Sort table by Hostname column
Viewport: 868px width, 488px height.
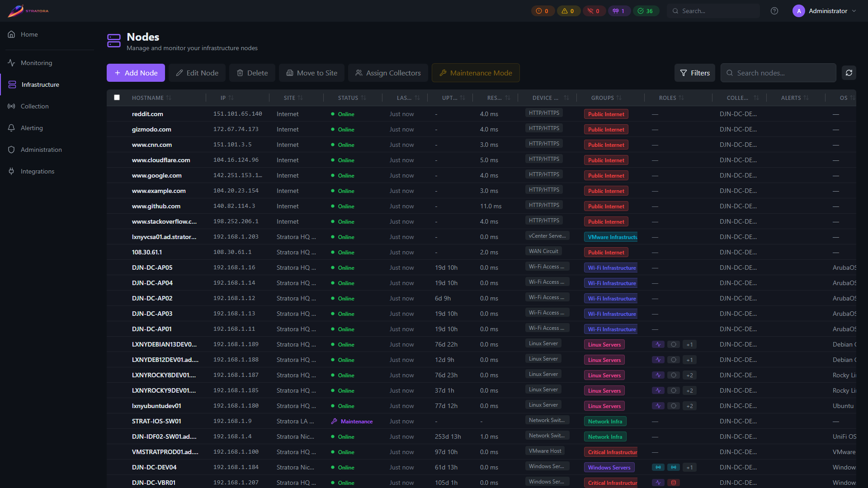click(151, 98)
